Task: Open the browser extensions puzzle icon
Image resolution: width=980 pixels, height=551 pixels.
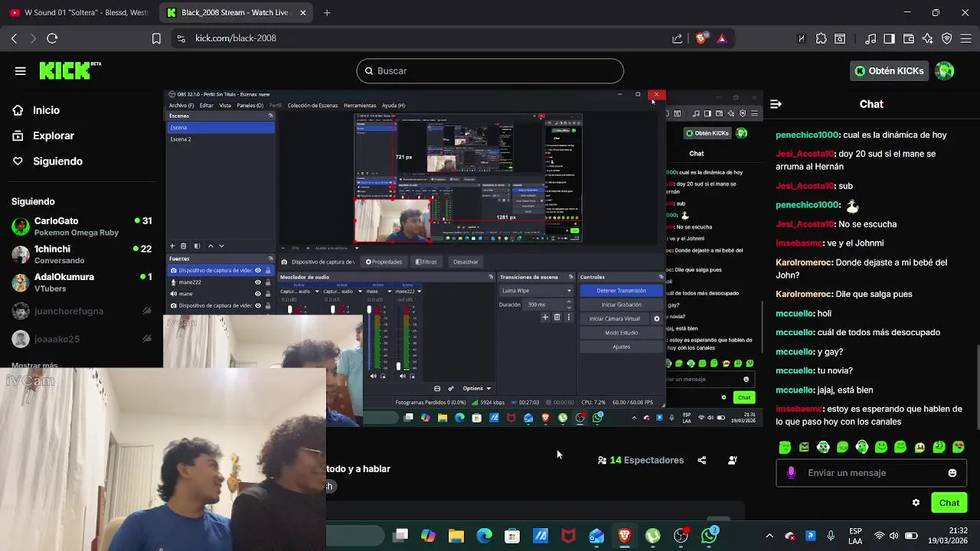Action: coord(821,38)
